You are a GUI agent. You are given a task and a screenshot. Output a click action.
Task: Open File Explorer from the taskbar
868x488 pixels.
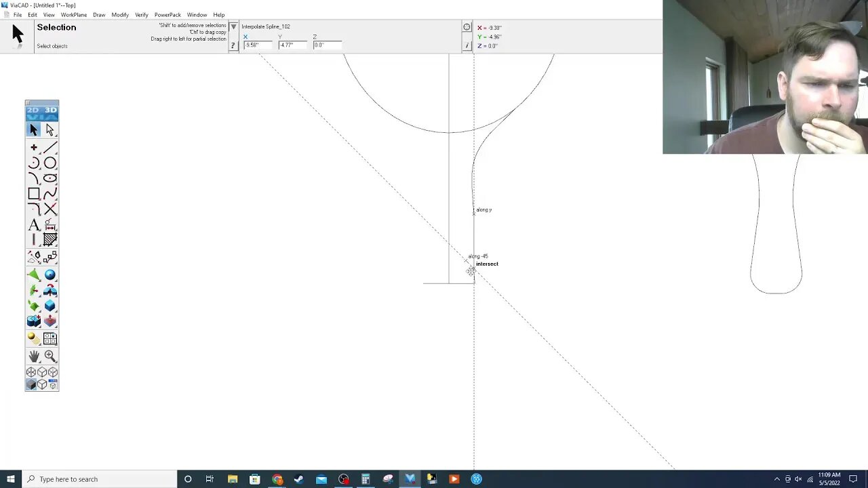(233, 479)
